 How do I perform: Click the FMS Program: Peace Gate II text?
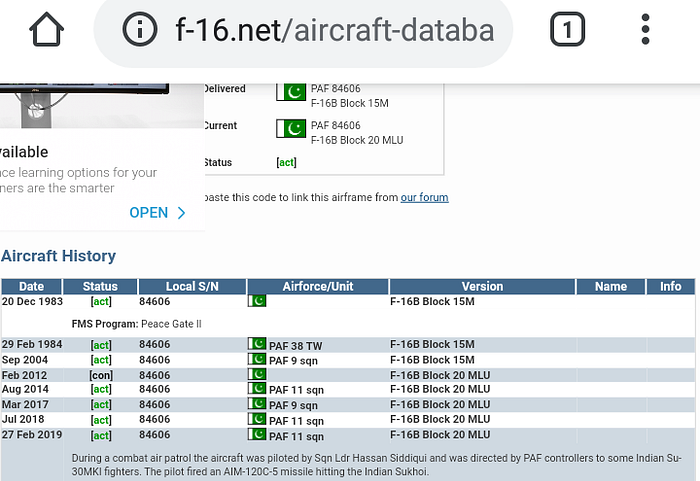pos(137,324)
